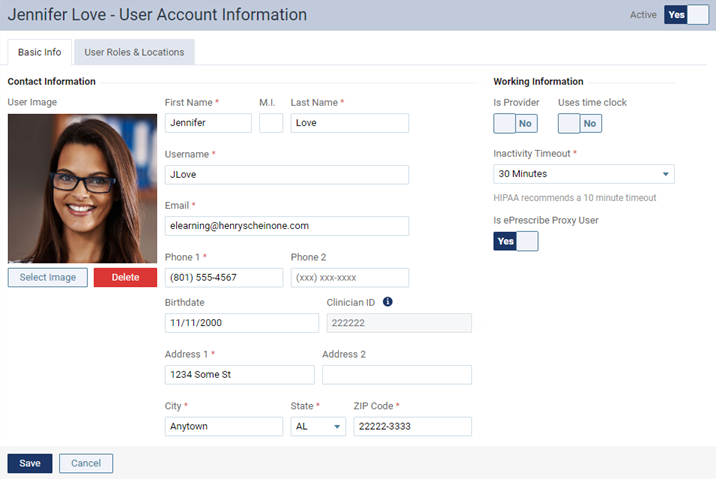Switch to the Basic Info tab
The height and width of the screenshot is (479, 716).
coord(39,52)
